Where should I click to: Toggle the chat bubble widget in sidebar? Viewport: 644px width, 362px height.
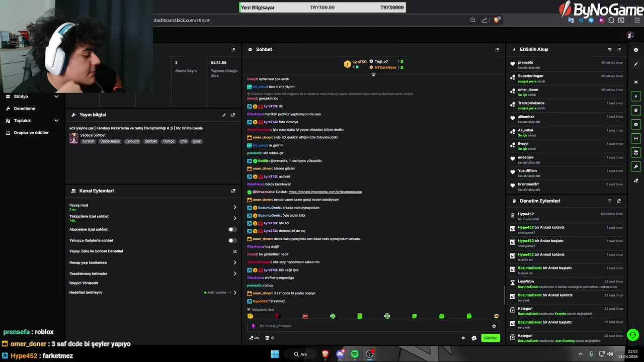pos(636,124)
